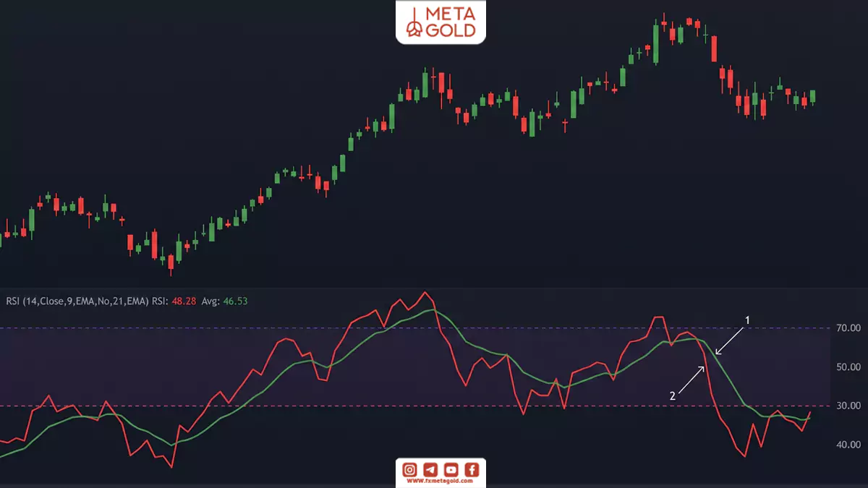Click the 50.00 RSI scale label
The width and height of the screenshot is (868, 488).
click(x=848, y=367)
